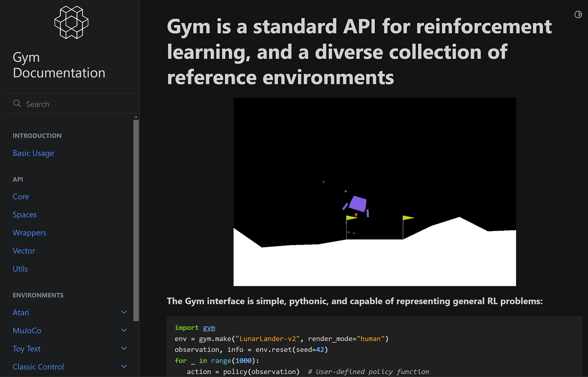Click the gym module link in code
This screenshot has width=588, height=377.
click(x=209, y=327)
